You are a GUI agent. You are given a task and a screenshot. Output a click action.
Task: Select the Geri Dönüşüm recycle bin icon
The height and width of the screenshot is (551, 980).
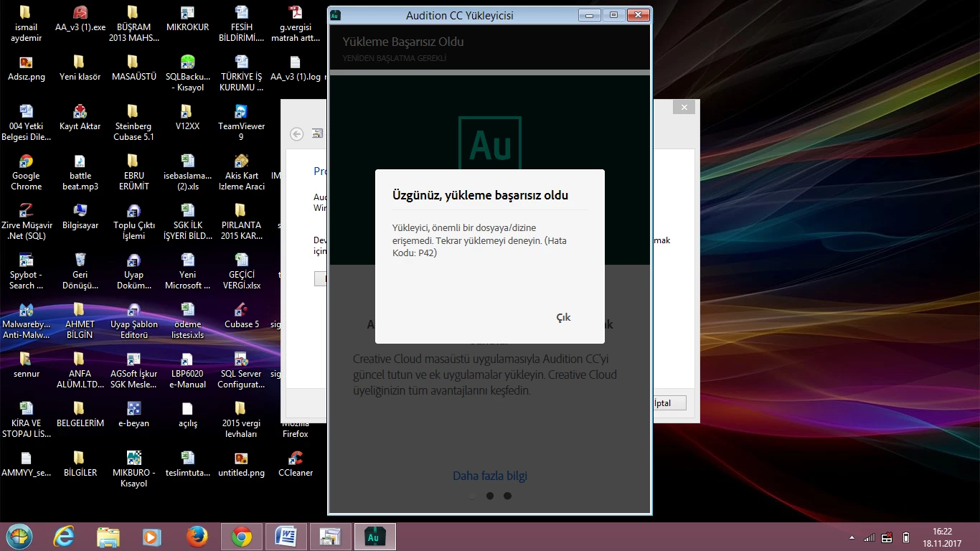80,271
